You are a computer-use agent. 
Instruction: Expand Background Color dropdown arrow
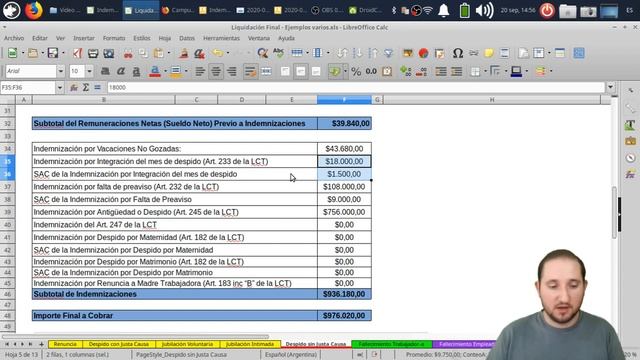click(x=186, y=71)
